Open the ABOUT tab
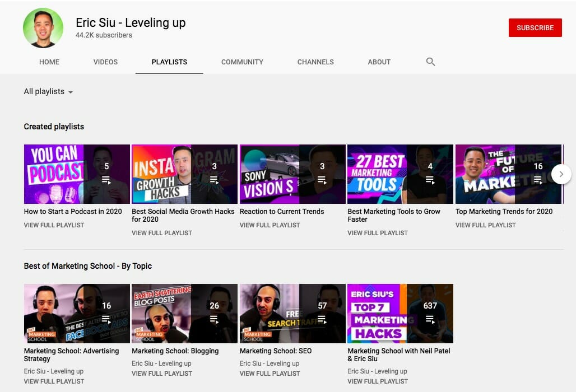Screen dimensions: 576x392 (379, 62)
